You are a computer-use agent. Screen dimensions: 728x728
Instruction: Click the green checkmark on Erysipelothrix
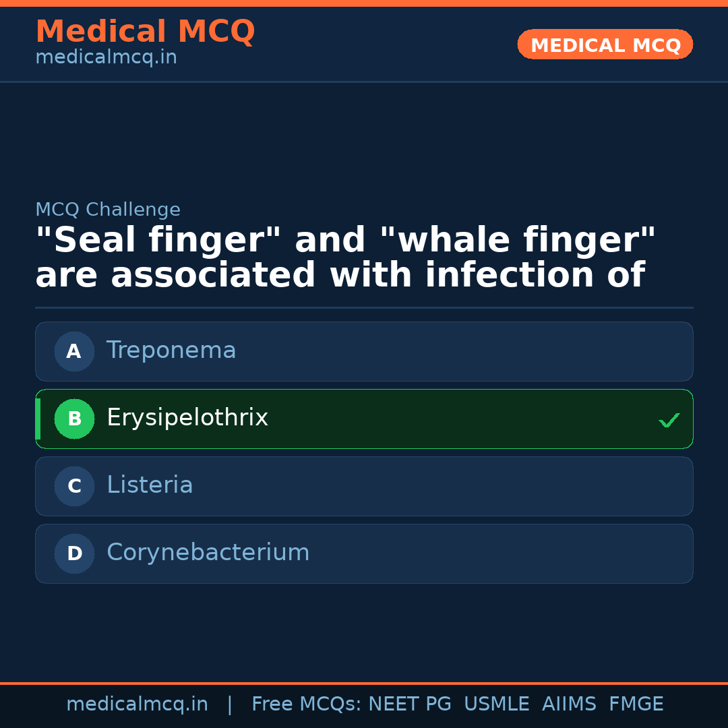[x=669, y=420]
